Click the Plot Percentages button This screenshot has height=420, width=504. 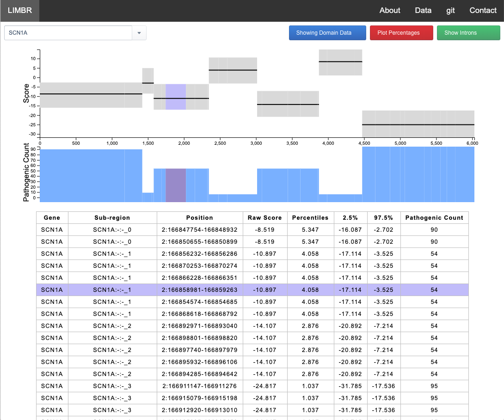coord(401,33)
